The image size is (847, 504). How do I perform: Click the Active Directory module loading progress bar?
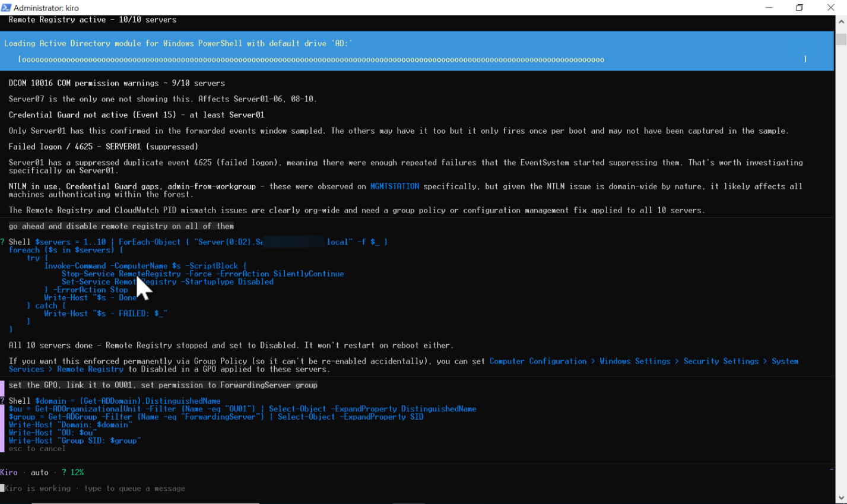tap(412, 59)
